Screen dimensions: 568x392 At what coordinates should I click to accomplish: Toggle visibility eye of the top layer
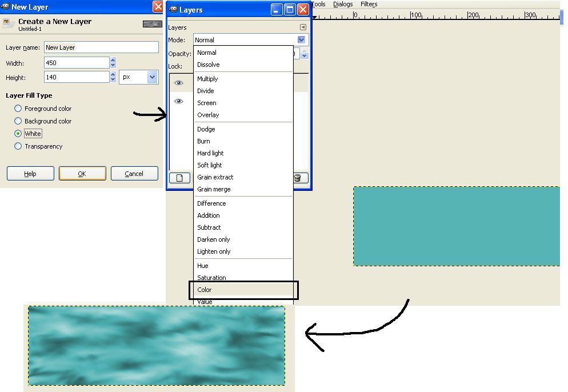pos(179,83)
